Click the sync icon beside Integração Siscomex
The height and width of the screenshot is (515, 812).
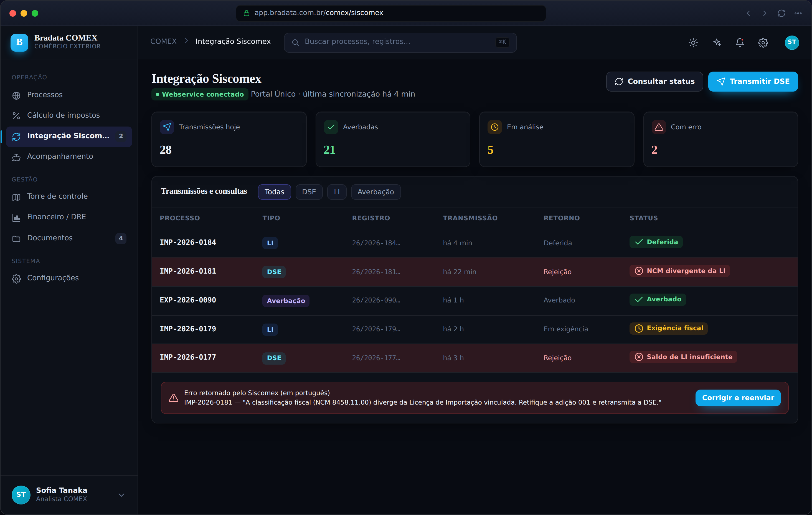point(16,136)
